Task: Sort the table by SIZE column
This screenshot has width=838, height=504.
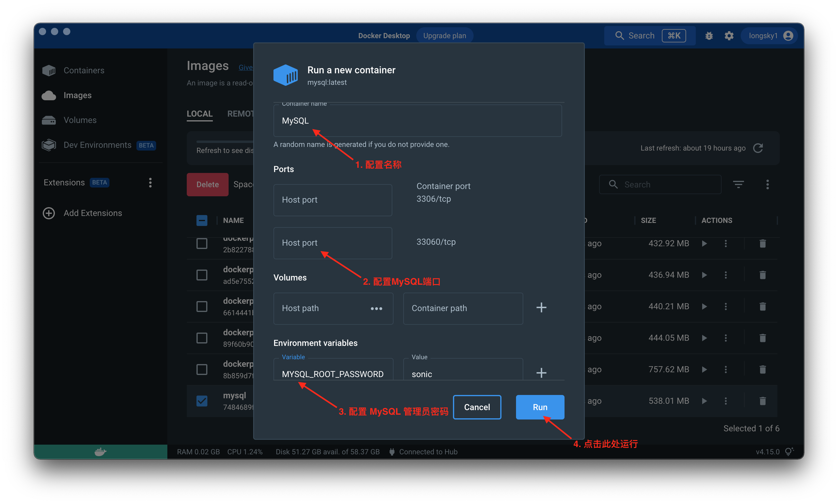Action: (x=648, y=220)
